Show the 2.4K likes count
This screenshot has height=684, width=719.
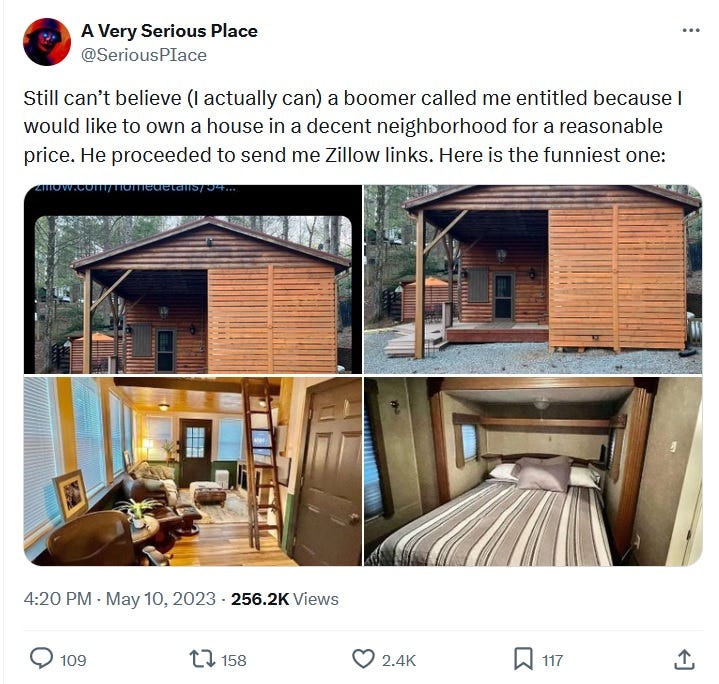398,660
